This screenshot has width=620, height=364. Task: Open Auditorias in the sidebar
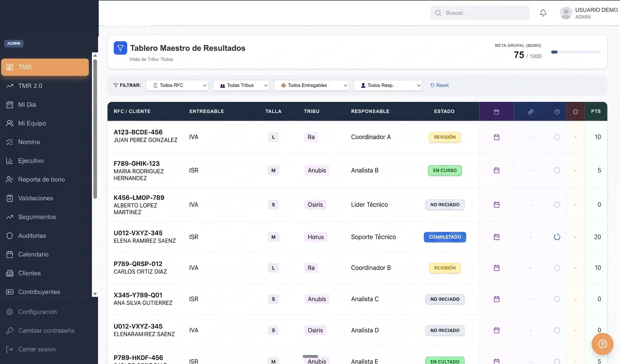45,236
